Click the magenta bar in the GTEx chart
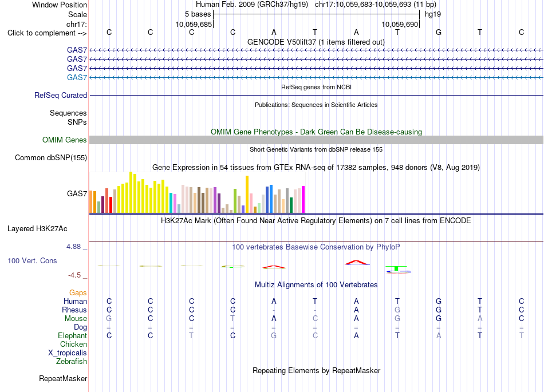This screenshot has height=392, width=544. [303, 199]
